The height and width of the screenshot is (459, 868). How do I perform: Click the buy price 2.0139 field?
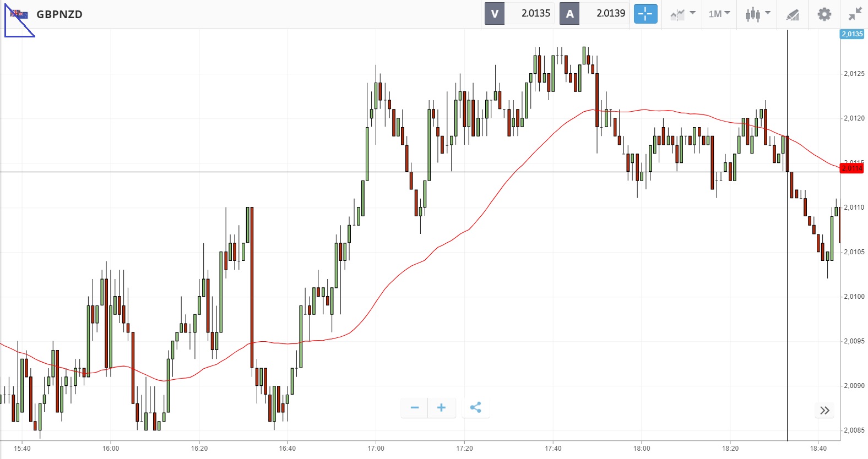tap(610, 14)
